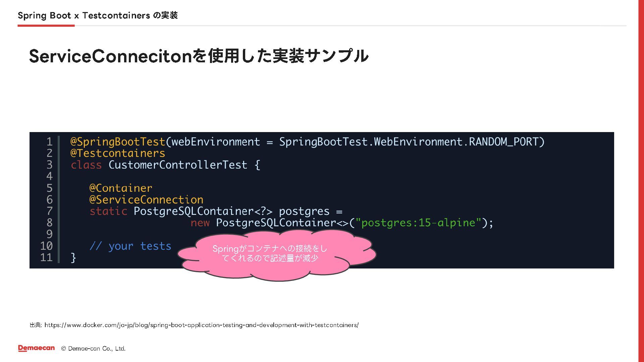Image resolution: width=644 pixels, height=362 pixels.
Task: Click the Spring Boot x Testcontainers header
Action: 98,15
